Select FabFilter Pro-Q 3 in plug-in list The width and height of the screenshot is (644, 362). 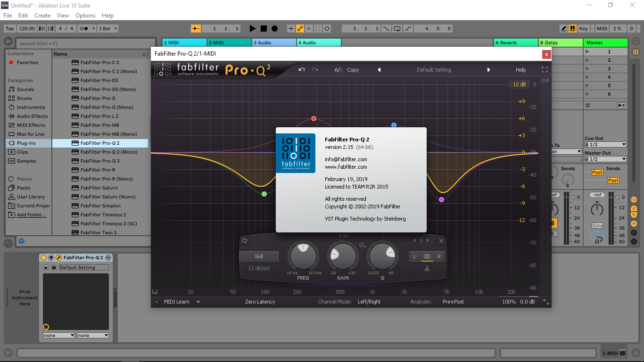coord(100,161)
